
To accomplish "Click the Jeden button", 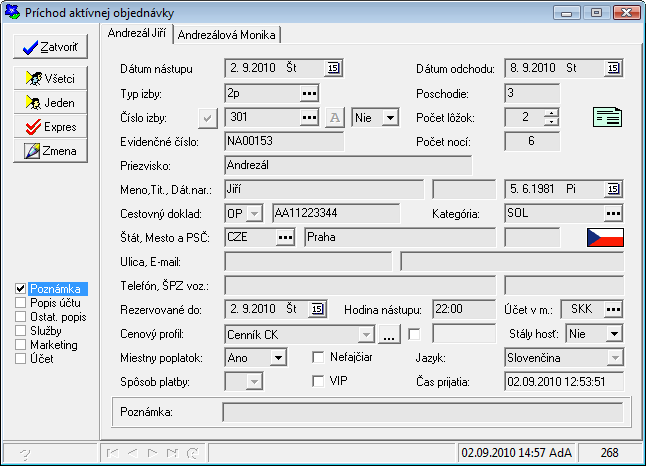I will tap(51, 102).
